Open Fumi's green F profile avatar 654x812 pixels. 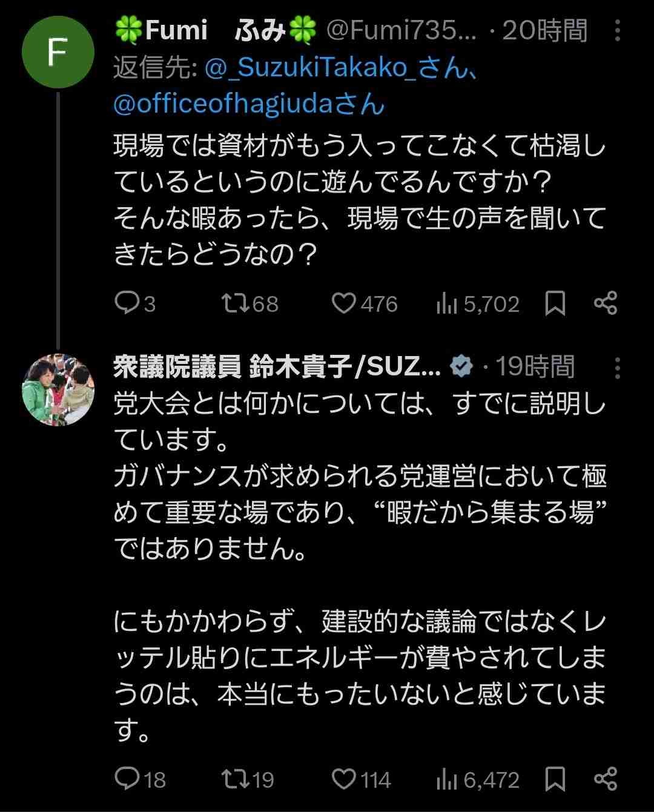58,53
